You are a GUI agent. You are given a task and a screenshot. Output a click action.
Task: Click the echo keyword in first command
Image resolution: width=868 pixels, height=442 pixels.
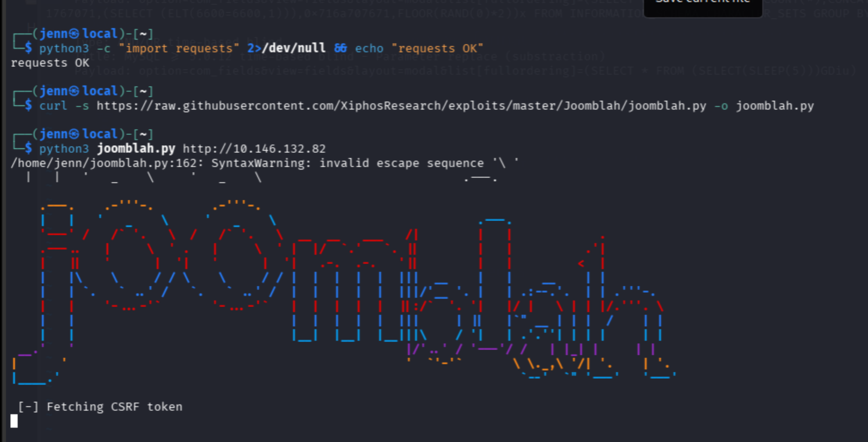(369, 48)
